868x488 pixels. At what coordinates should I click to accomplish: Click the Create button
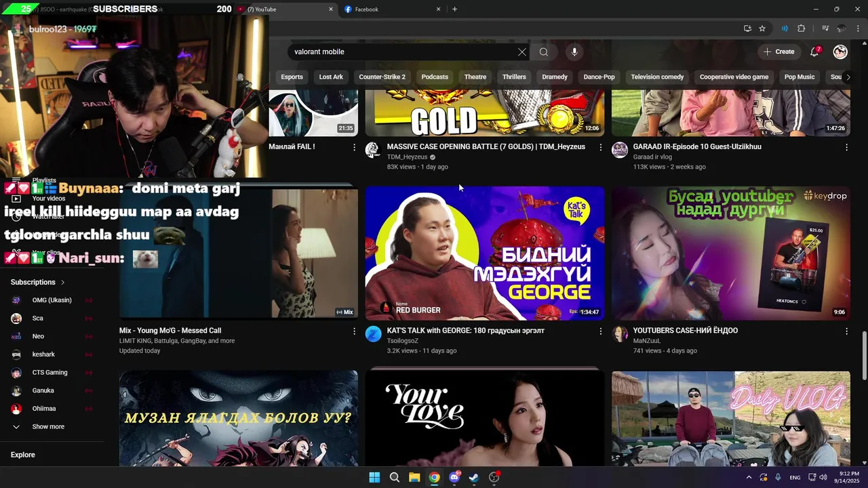coord(778,52)
